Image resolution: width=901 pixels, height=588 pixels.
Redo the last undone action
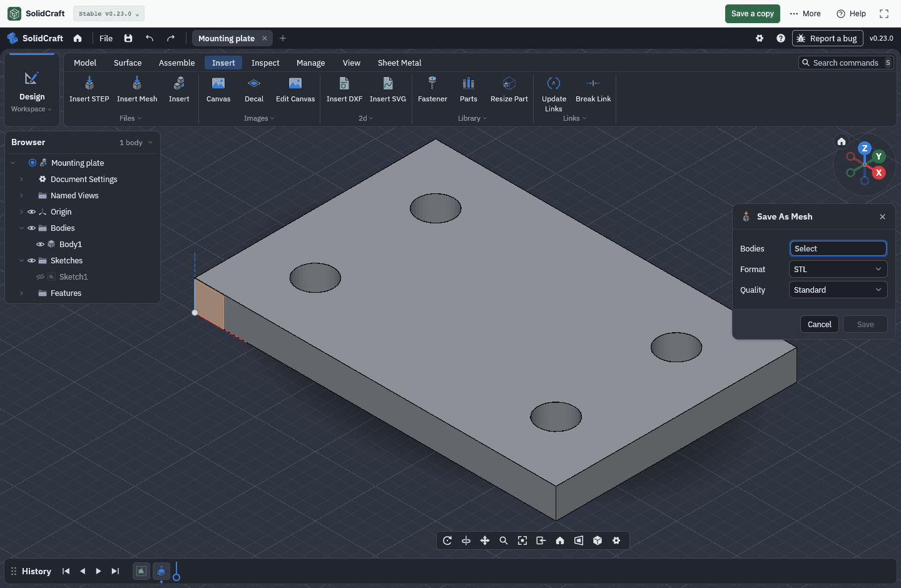point(171,38)
